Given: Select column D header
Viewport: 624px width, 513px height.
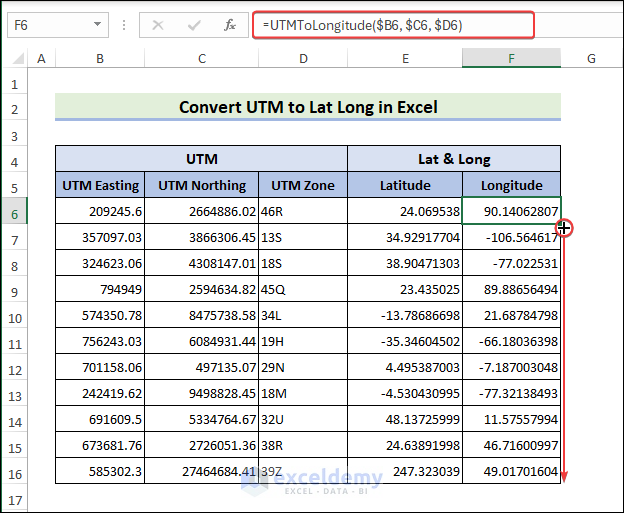Looking at the screenshot, I should (303, 59).
